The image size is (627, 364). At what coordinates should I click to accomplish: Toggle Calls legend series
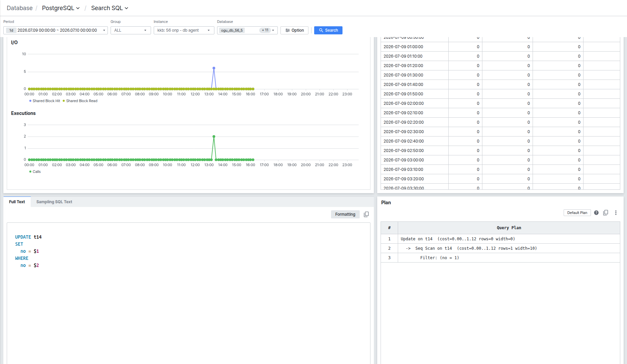point(35,172)
